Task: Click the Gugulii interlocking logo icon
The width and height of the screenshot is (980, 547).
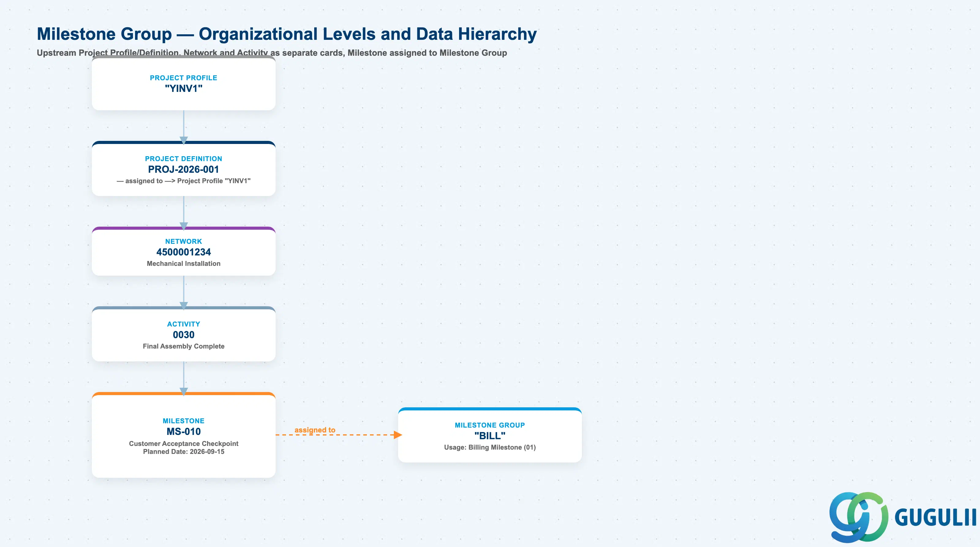Action: [859, 517]
